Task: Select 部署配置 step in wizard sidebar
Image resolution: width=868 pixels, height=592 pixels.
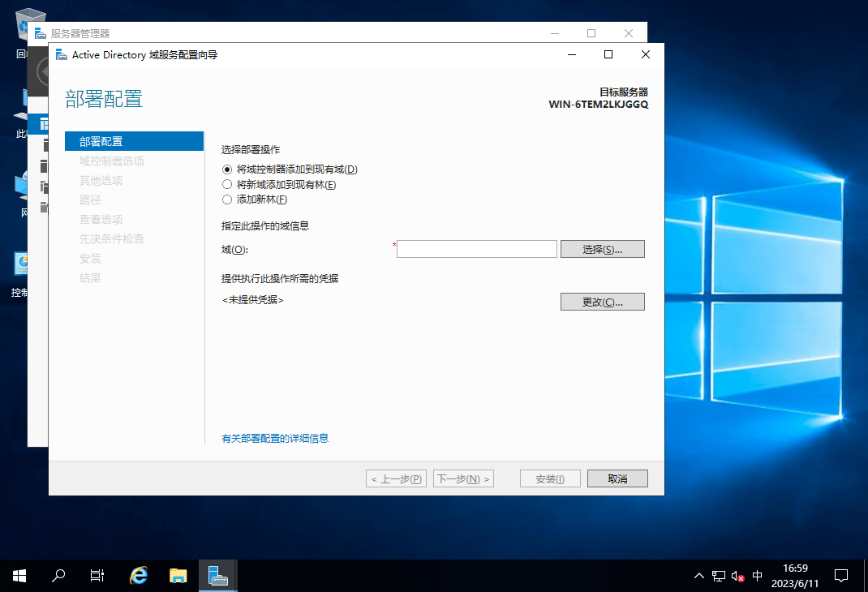Action: (134, 141)
